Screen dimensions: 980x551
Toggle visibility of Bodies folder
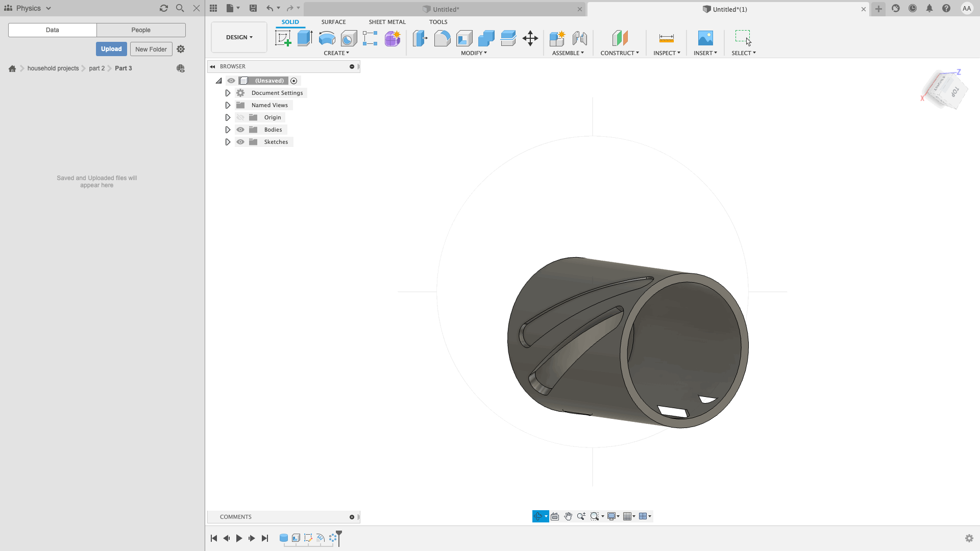click(x=240, y=130)
